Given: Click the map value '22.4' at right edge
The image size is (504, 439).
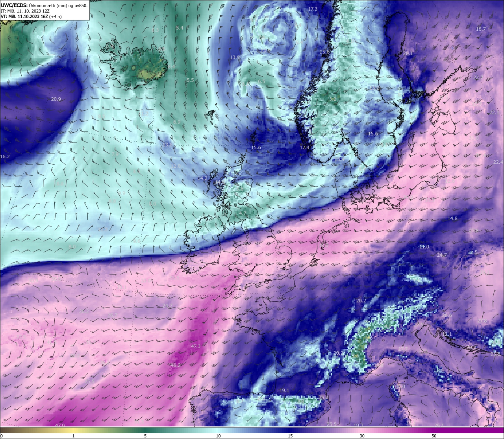Looking at the screenshot, I should coord(498,162).
